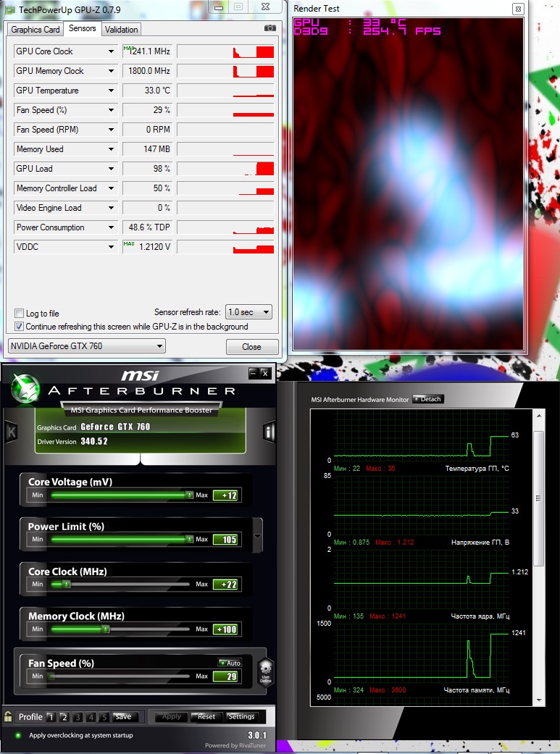Viewport: 560px width, 754px height.
Task: Click the GPU Load 98 % value
Action: 147,169
